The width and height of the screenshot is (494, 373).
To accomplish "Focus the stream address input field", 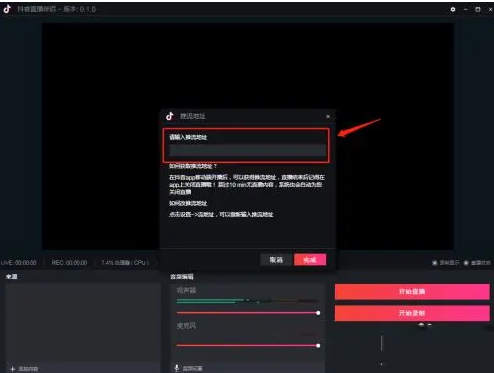I will pos(247,150).
